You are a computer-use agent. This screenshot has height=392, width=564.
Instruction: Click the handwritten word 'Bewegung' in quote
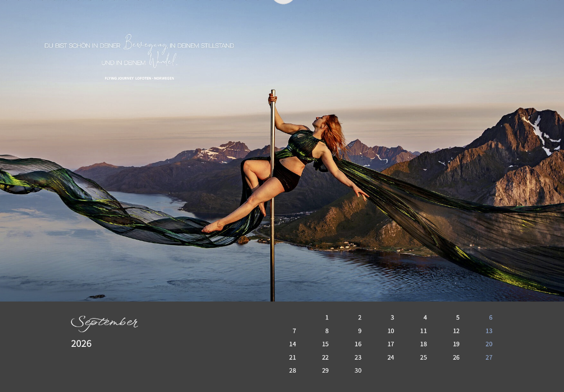point(145,44)
